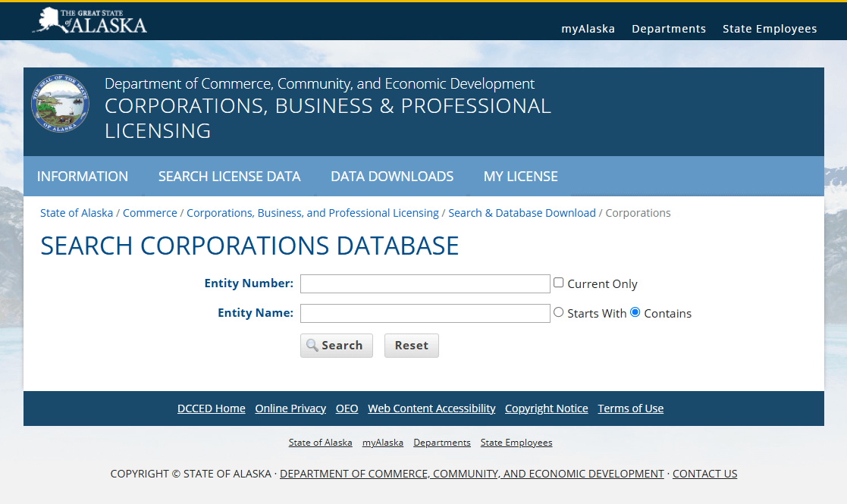The width and height of the screenshot is (847, 504).
Task: Visit the DCCED Home footer link
Action: [212, 409]
